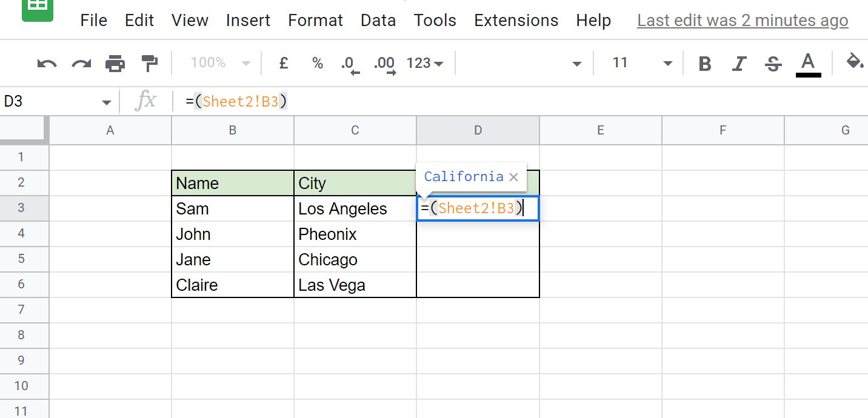This screenshot has width=868, height=418.
Task: Select the cell containing Chicago
Action: (355, 260)
